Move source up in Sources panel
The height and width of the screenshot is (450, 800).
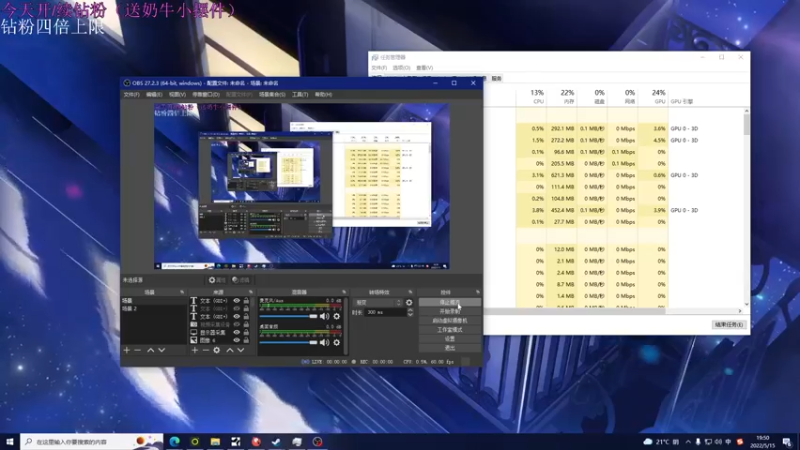click(x=230, y=350)
